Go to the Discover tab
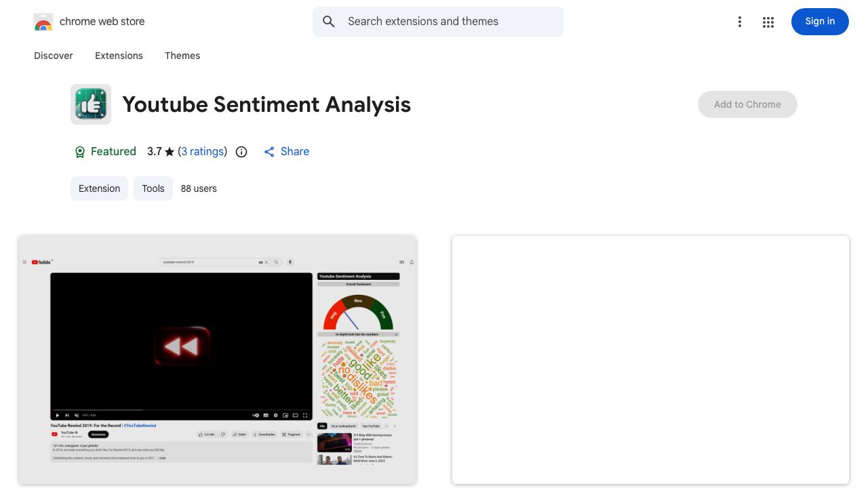The image size is (868, 488). click(x=54, y=56)
